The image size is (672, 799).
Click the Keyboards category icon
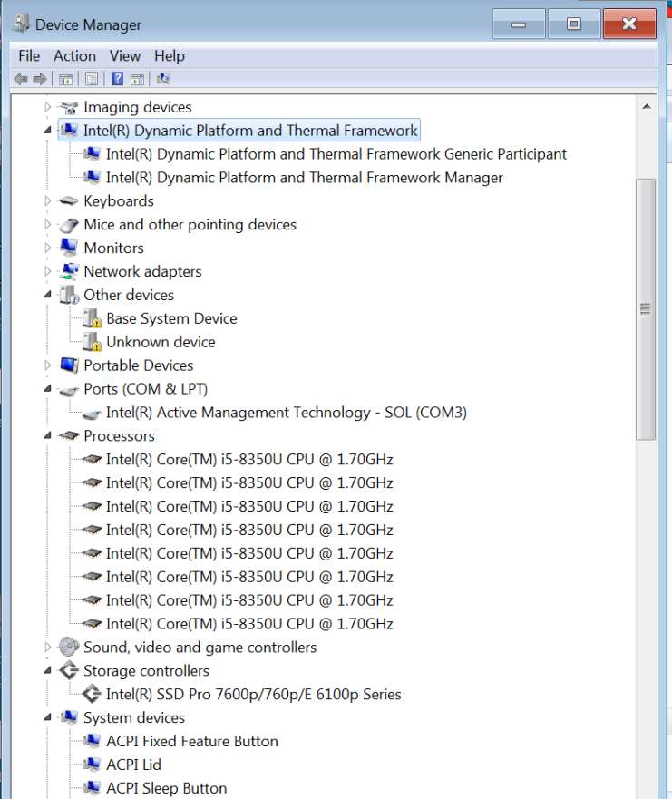pyautogui.click(x=68, y=201)
